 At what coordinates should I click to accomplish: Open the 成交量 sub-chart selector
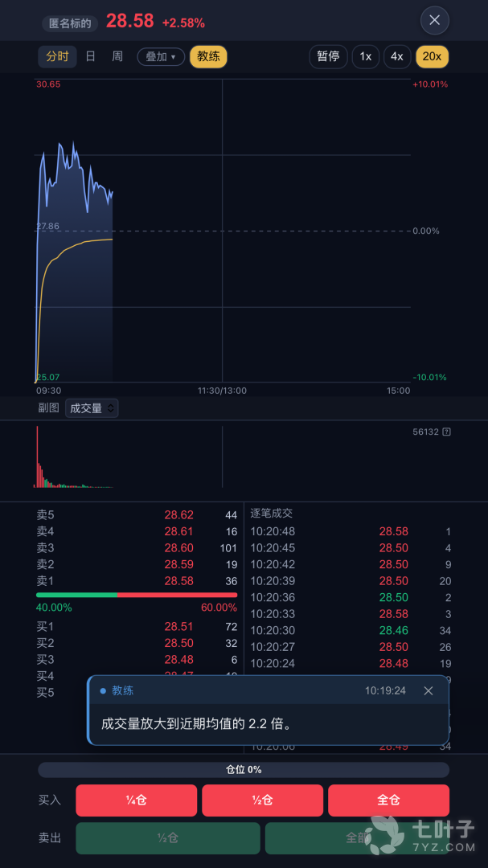tap(92, 408)
